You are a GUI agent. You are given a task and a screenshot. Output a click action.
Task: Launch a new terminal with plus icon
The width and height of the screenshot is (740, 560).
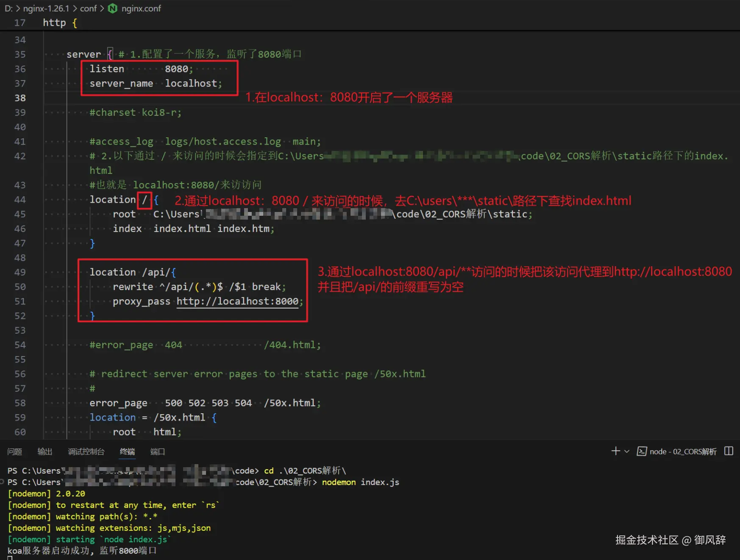click(615, 451)
